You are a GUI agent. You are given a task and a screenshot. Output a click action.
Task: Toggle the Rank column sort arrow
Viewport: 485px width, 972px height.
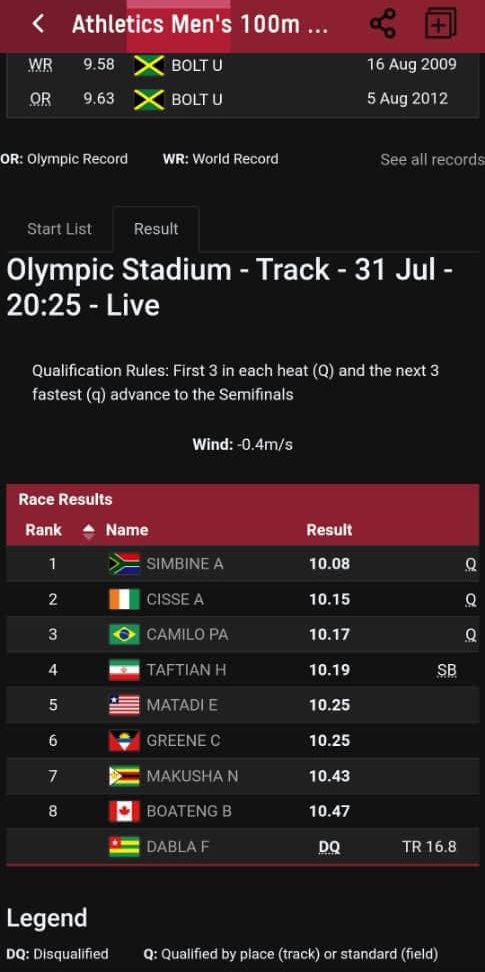[x=89, y=531]
